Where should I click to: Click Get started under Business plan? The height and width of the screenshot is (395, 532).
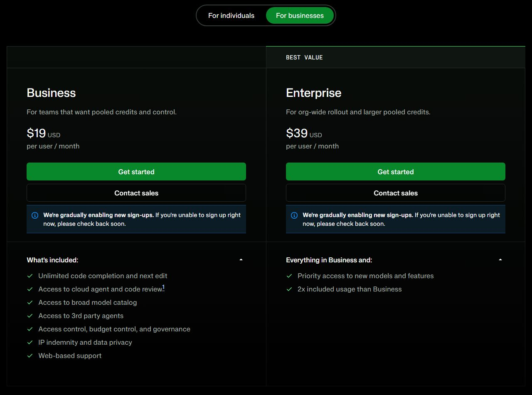[x=136, y=172]
